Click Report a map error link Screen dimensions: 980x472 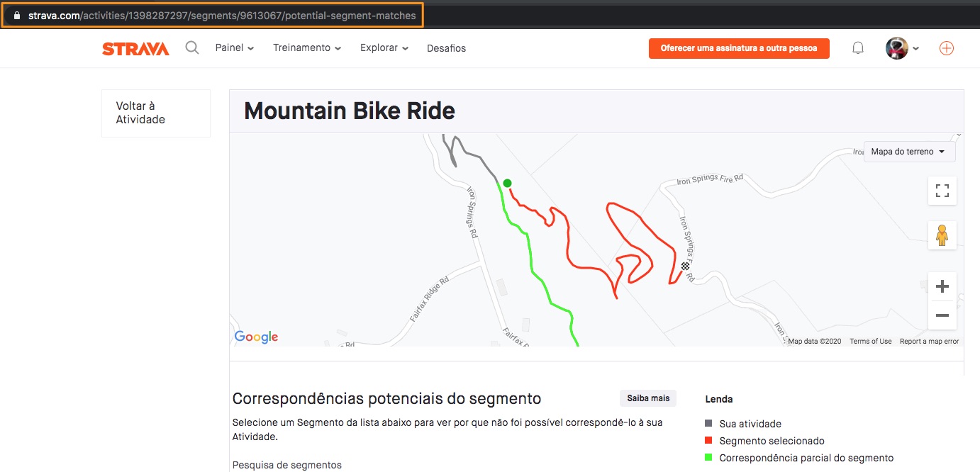929,342
